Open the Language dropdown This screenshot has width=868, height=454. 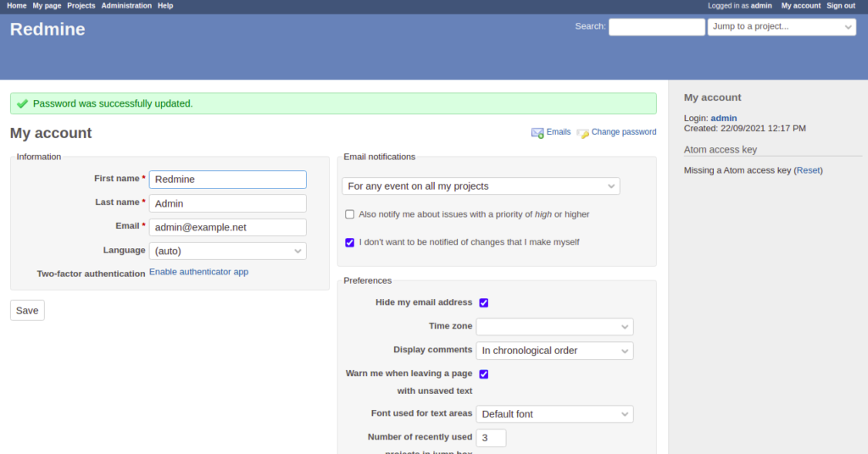(227, 251)
